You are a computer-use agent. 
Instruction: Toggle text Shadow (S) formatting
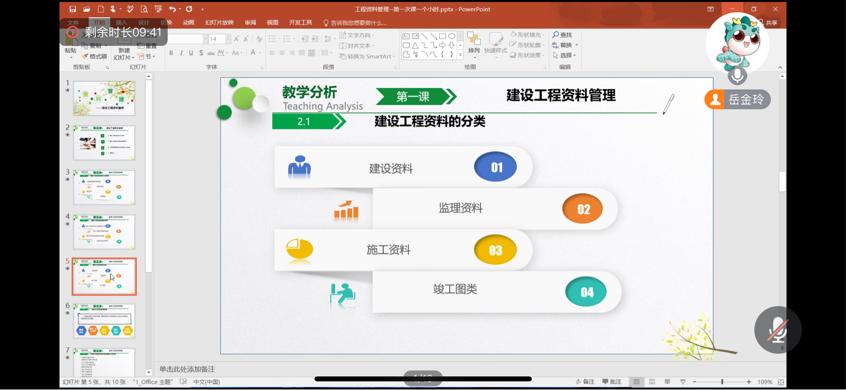(201, 53)
